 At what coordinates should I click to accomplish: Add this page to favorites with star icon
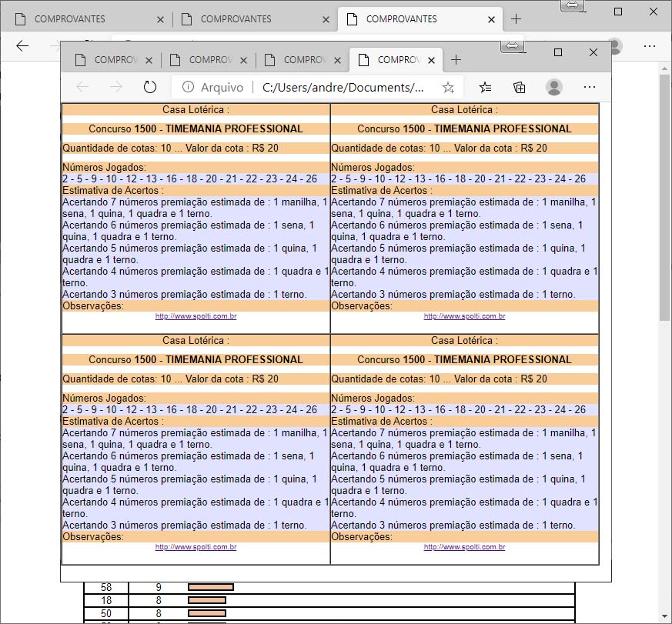[x=448, y=87]
